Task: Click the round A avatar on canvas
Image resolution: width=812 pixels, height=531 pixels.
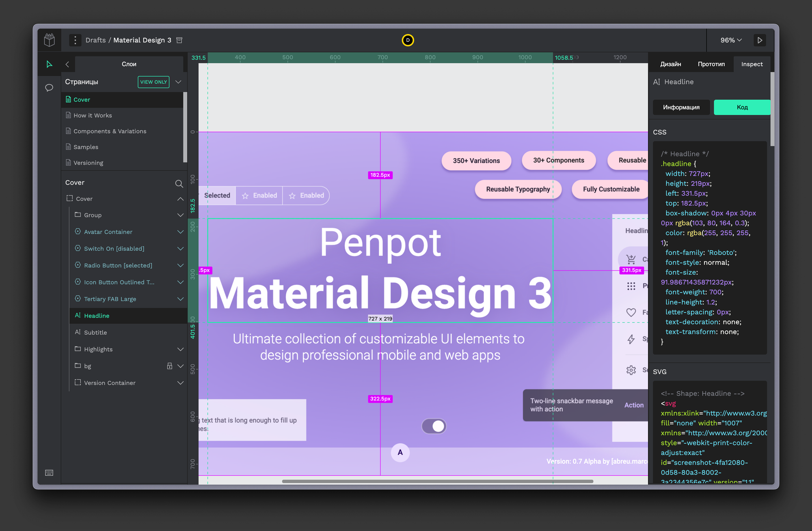Action: click(400, 452)
